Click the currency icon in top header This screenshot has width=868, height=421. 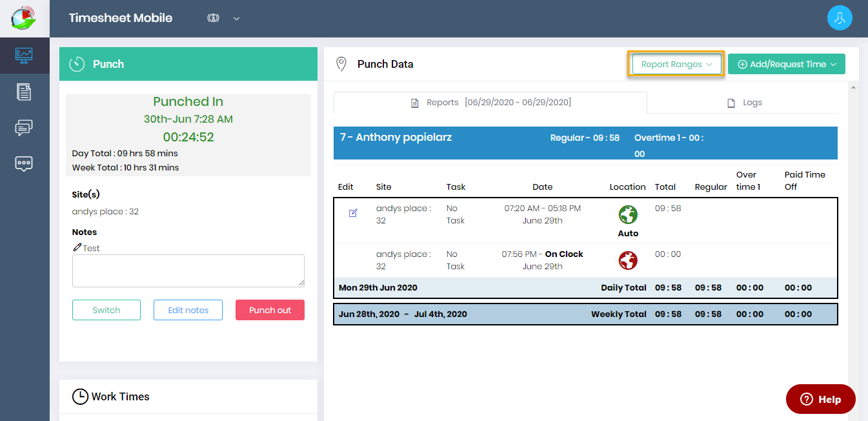tap(213, 18)
